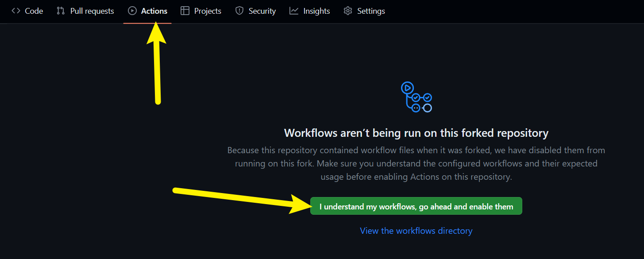644x259 pixels.
Task: Click the Actions play-circle icon
Action: (x=132, y=11)
